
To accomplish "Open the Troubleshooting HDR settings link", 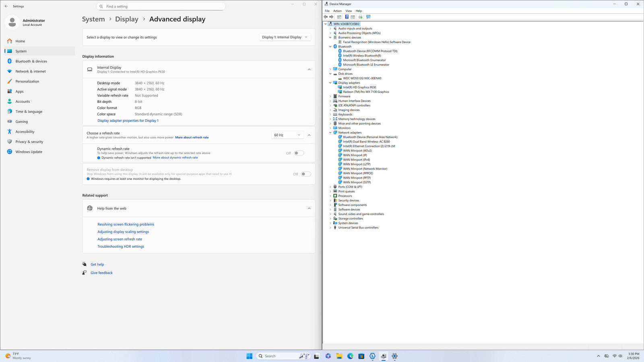I will (120, 247).
